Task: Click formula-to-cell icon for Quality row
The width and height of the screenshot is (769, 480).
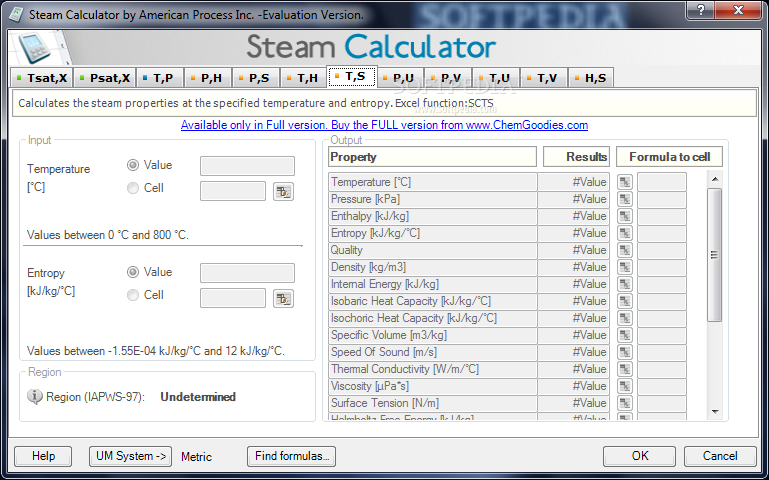Action: pos(624,250)
